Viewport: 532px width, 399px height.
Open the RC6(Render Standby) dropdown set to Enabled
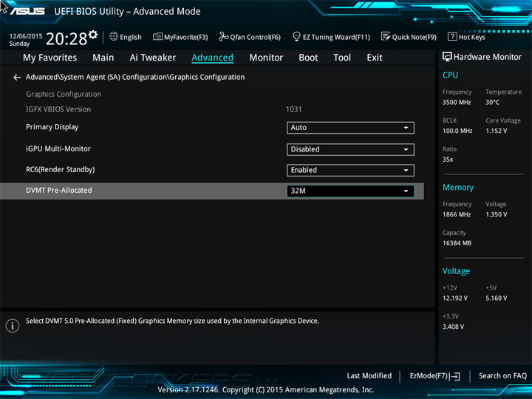coord(350,171)
